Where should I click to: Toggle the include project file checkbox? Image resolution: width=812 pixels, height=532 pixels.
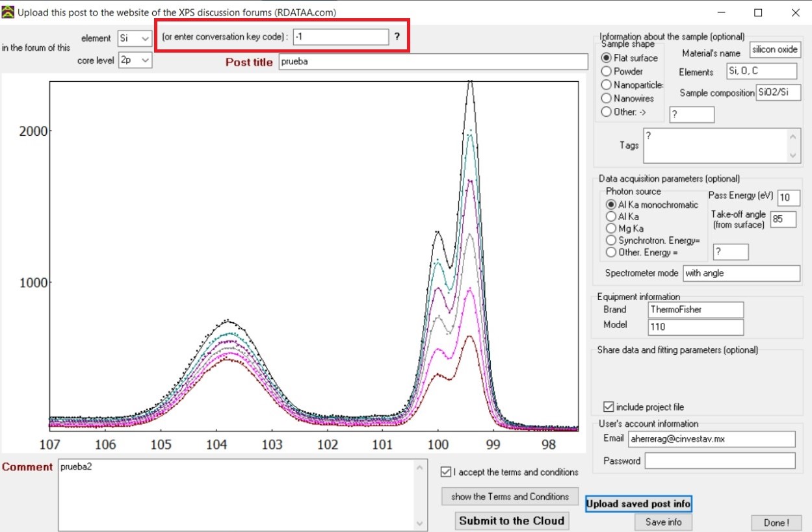(609, 407)
